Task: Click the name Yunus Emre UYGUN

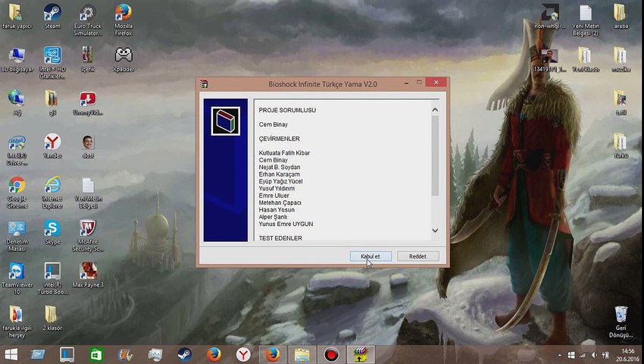Action: [286, 224]
